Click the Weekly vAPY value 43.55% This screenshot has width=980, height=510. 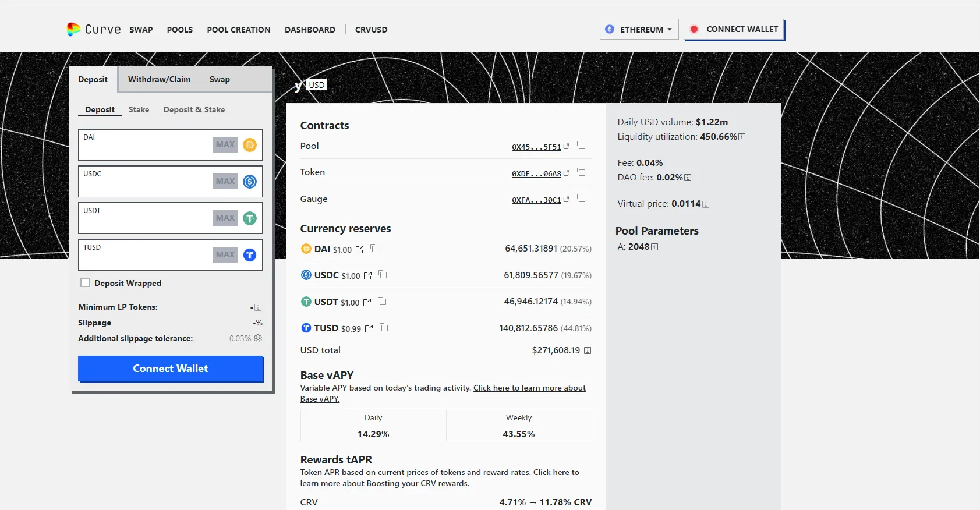point(519,434)
